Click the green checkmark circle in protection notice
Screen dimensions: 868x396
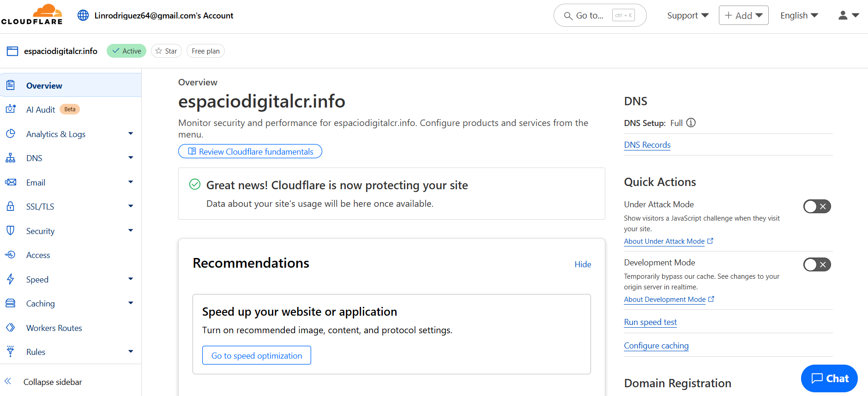coord(195,185)
